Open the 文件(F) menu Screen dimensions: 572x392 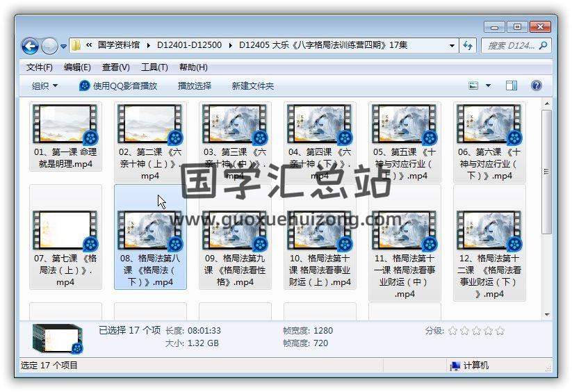point(40,67)
